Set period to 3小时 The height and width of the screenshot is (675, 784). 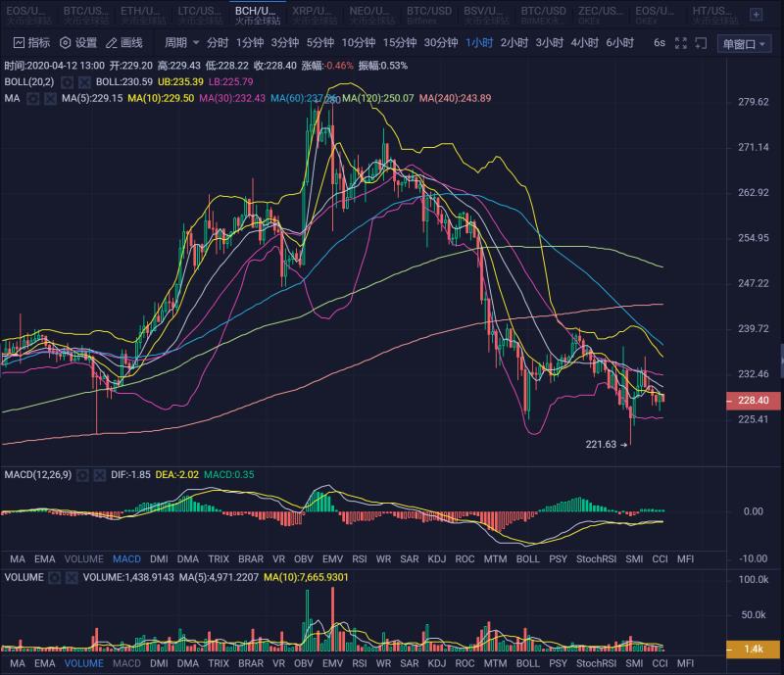click(550, 43)
